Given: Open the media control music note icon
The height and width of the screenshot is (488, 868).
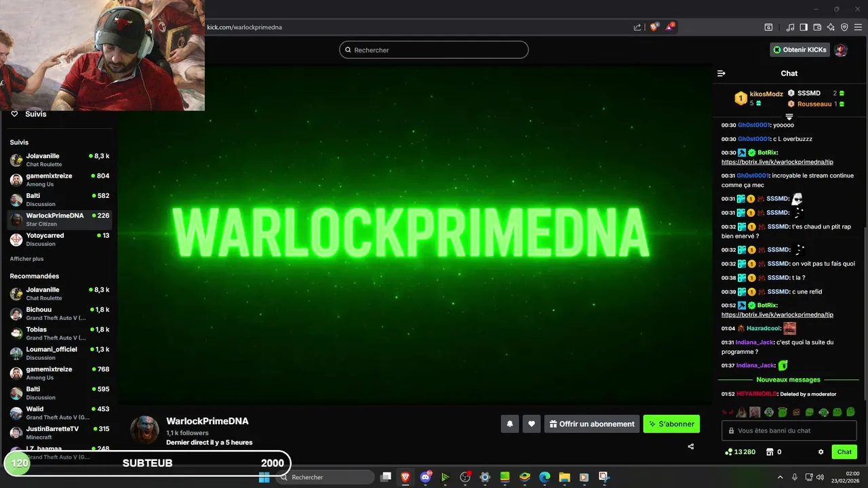Looking at the screenshot, I should 790,27.
